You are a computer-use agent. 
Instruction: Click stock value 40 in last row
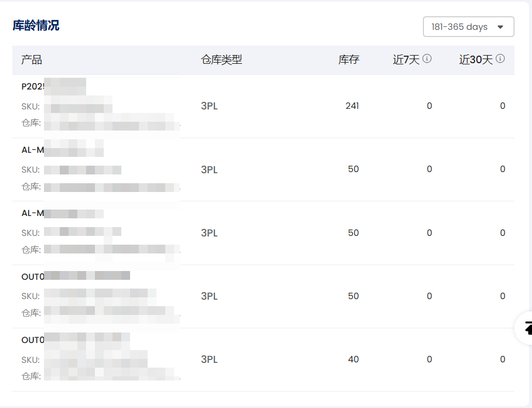(x=353, y=359)
